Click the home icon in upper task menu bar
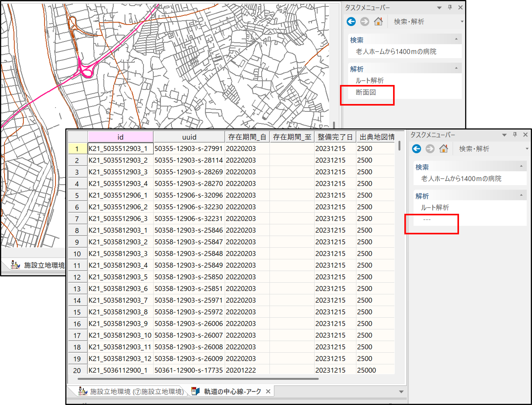Image resolution: width=532 pixels, height=405 pixels. tap(378, 22)
